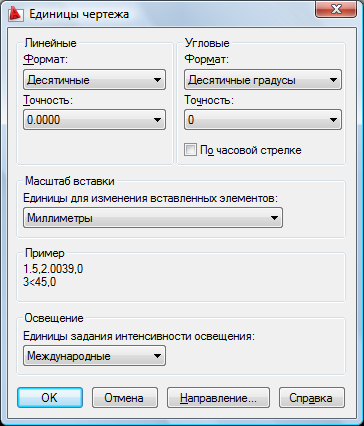Confirm settings with the OK button
This screenshot has width=364, height=426.
pyautogui.click(x=50, y=397)
